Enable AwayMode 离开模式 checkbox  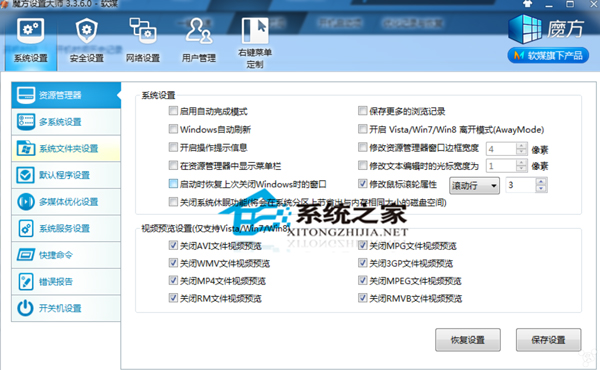point(362,129)
